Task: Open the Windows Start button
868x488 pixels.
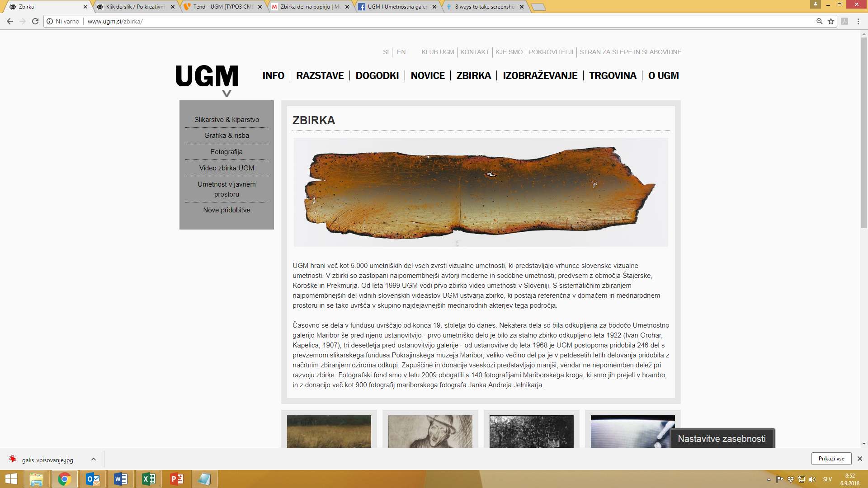Action: click(x=11, y=479)
